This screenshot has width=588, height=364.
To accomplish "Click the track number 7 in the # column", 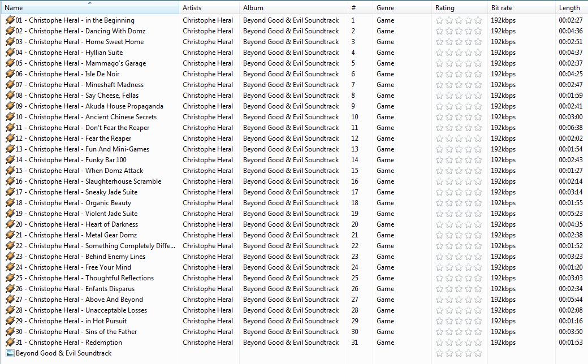I will (353, 85).
